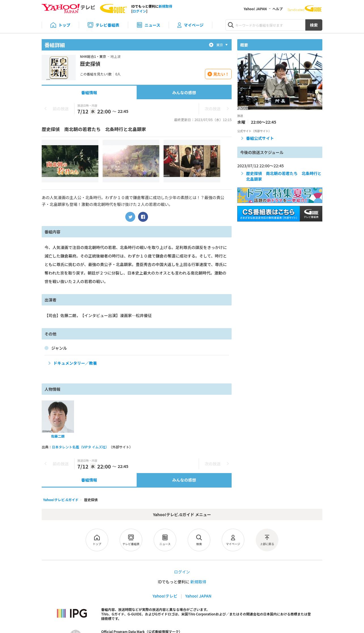This screenshot has width=364, height=633.
Task: Select the lower 番組情報 tab
Action: click(x=89, y=480)
